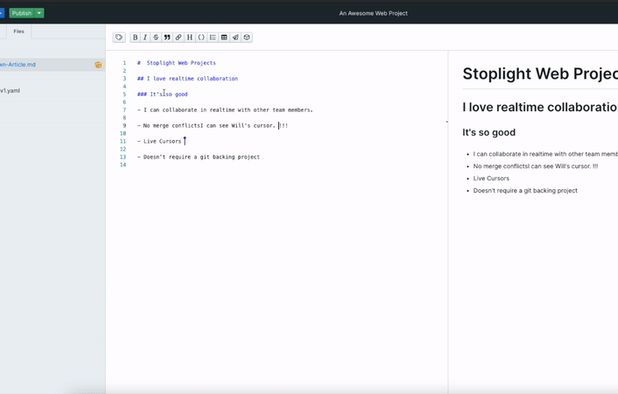
Task: Open the v1.yaml file in the sidebar
Action: (x=10, y=91)
